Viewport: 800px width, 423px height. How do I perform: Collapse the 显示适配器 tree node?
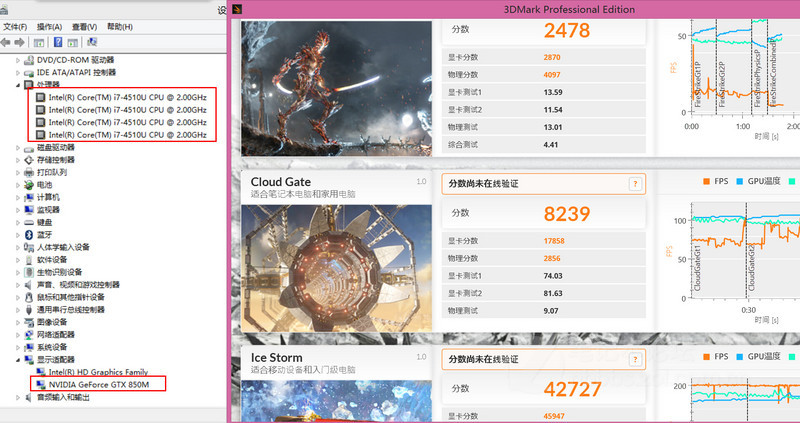coord(18,360)
